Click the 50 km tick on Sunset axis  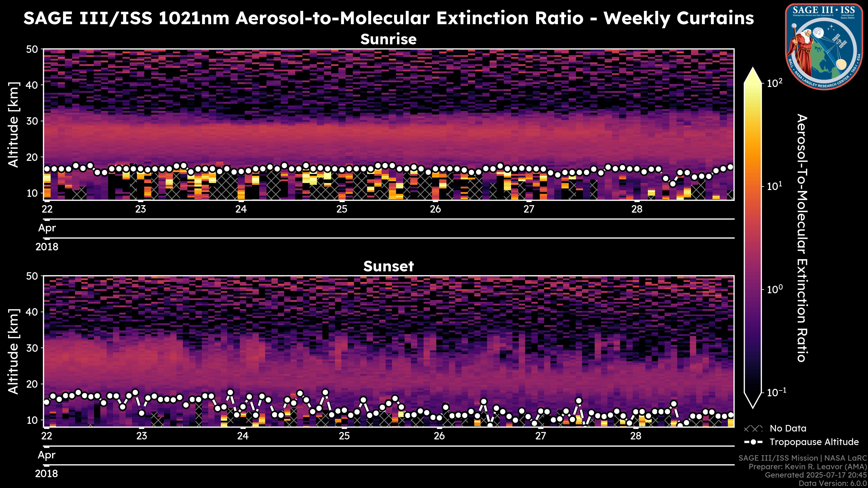pos(32,276)
